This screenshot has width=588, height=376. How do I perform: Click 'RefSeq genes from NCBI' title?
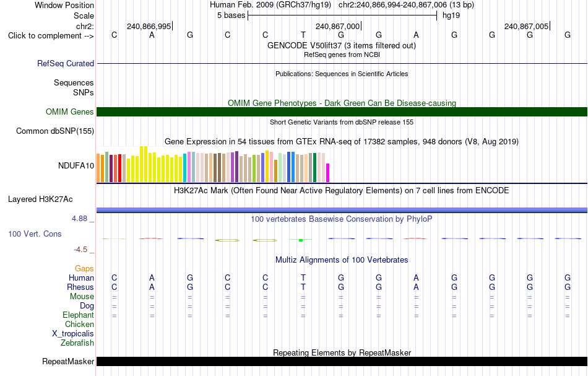click(x=342, y=55)
